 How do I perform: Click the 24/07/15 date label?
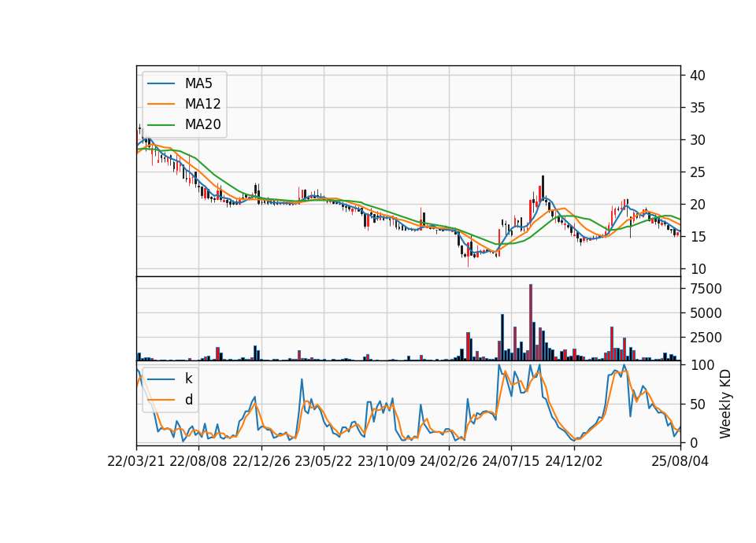tap(511, 461)
